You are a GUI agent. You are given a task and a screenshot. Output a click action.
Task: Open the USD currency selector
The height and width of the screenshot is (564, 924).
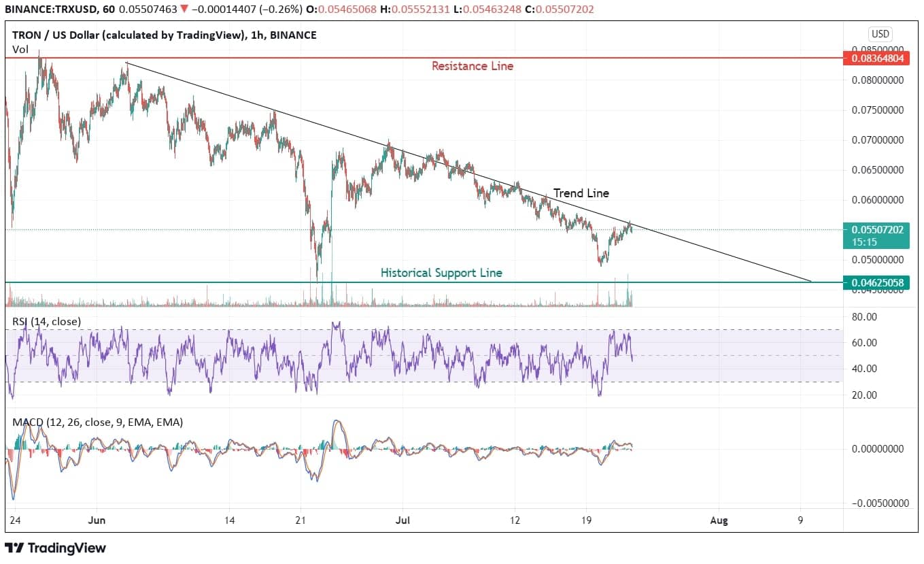pyautogui.click(x=880, y=34)
